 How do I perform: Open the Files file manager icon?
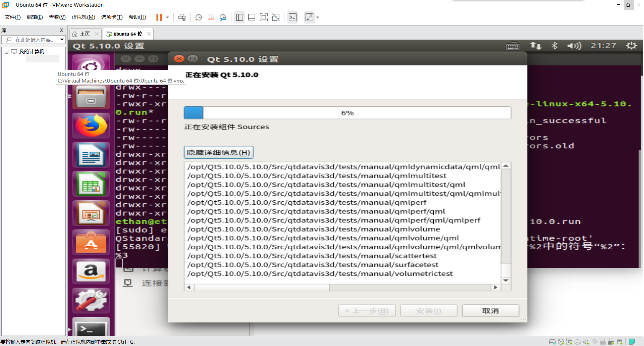(91, 97)
